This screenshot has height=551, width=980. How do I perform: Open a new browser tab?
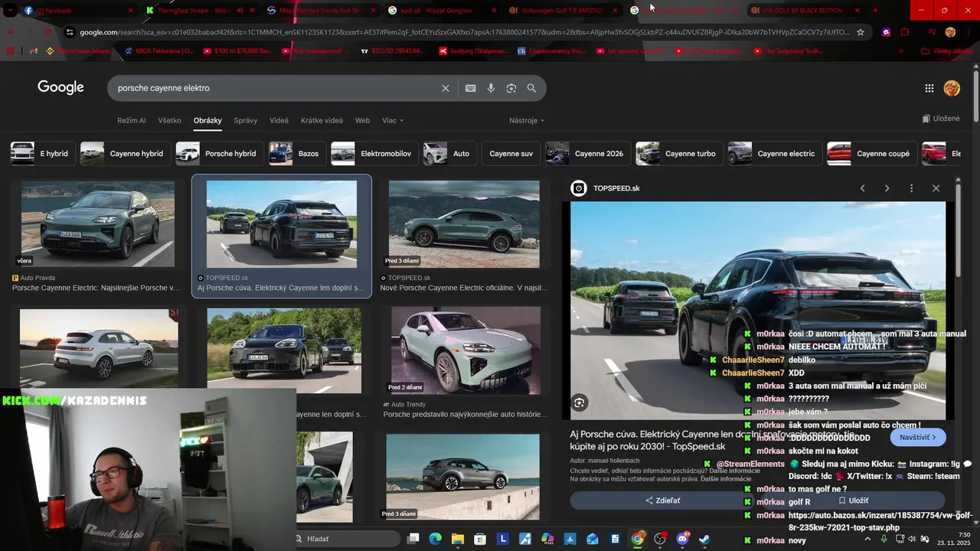point(875,10)
